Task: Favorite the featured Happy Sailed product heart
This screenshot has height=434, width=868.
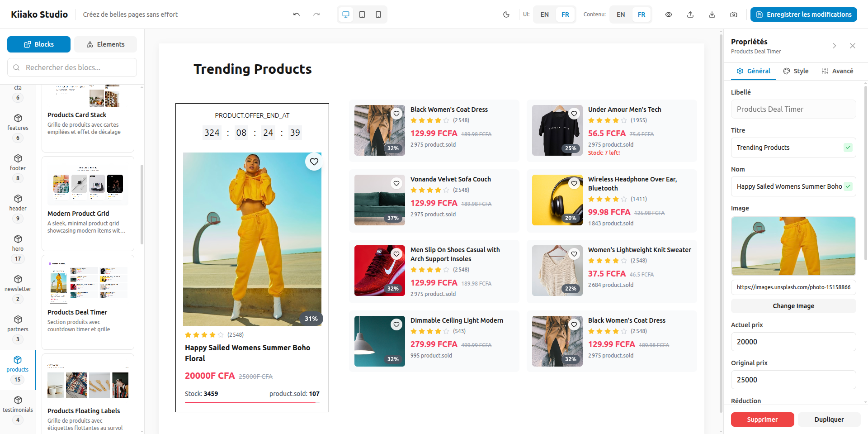Action: [x=314, y=162]
